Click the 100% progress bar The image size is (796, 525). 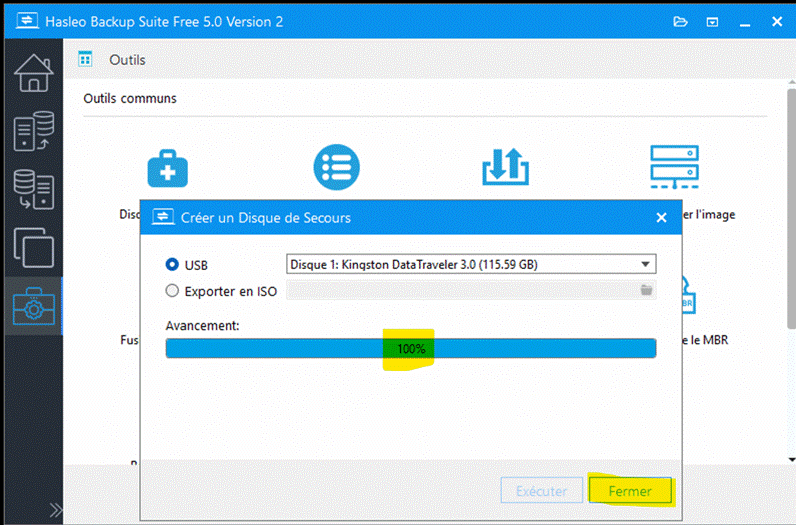tap(411, 349)
